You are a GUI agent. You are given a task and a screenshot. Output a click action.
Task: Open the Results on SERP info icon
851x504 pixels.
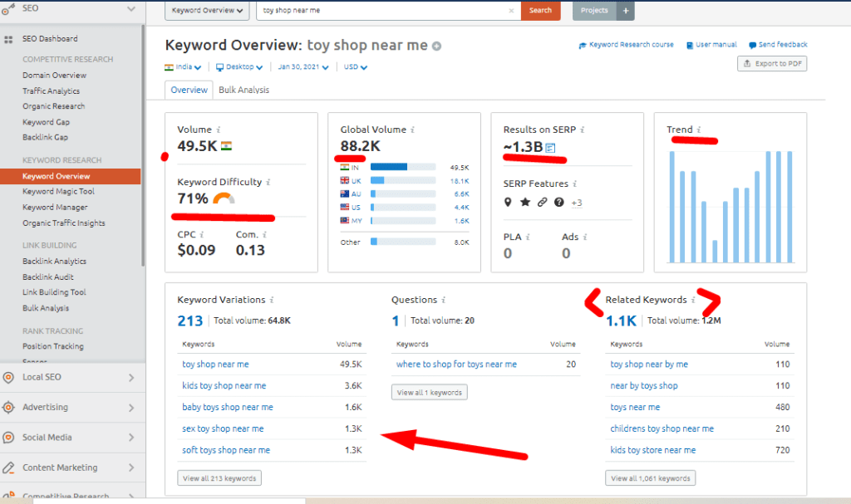583,130
